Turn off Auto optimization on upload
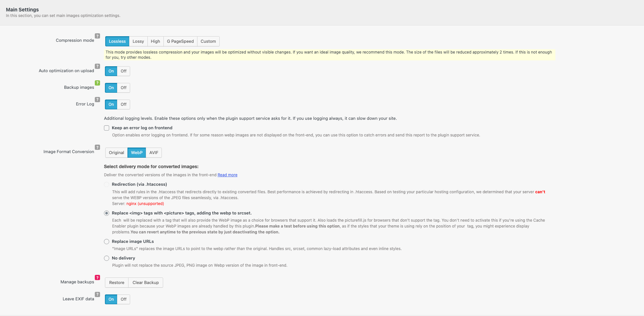 (x=124, y=71)
